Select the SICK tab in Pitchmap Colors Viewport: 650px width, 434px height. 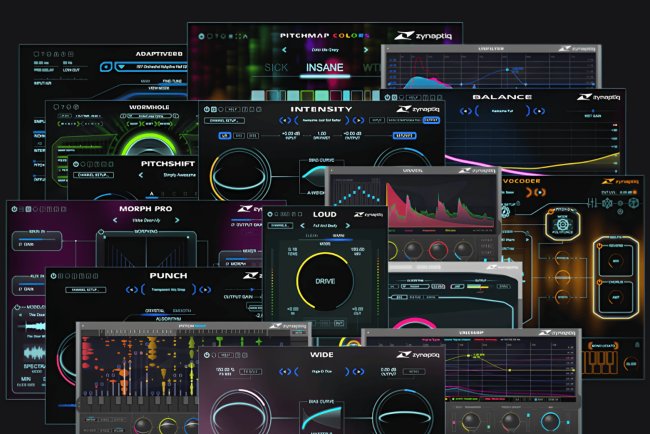pos(276,68)
